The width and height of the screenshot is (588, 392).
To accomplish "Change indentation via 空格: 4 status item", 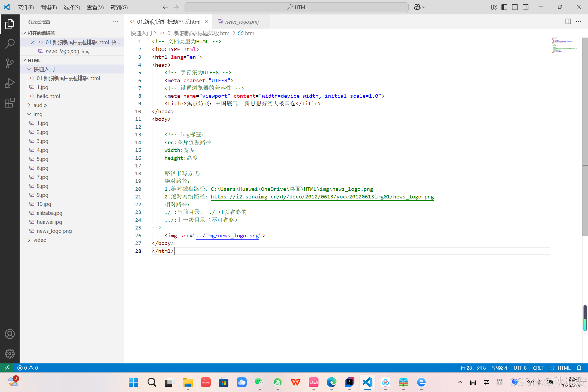I will point(500,368).
